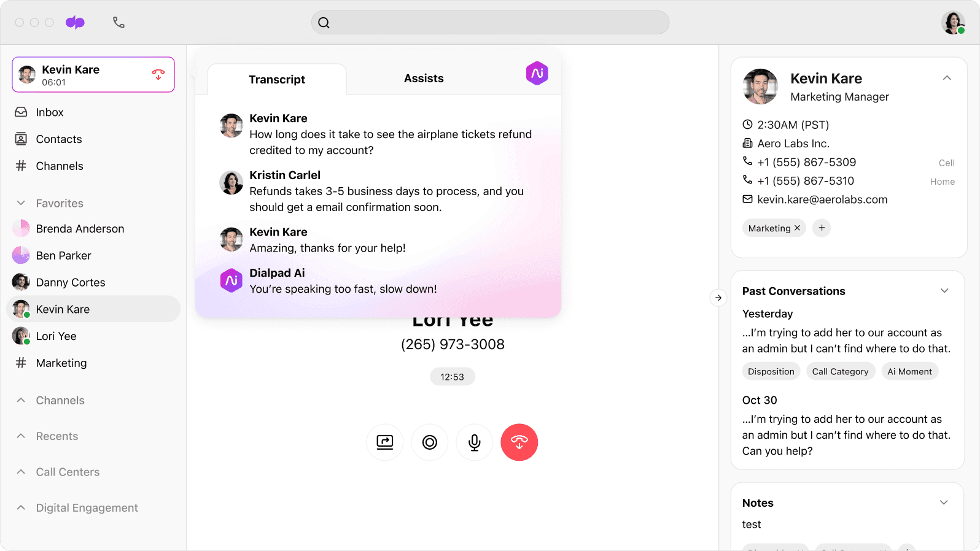
Task: Start recording with the record button
Action: [x=429, y=442]
